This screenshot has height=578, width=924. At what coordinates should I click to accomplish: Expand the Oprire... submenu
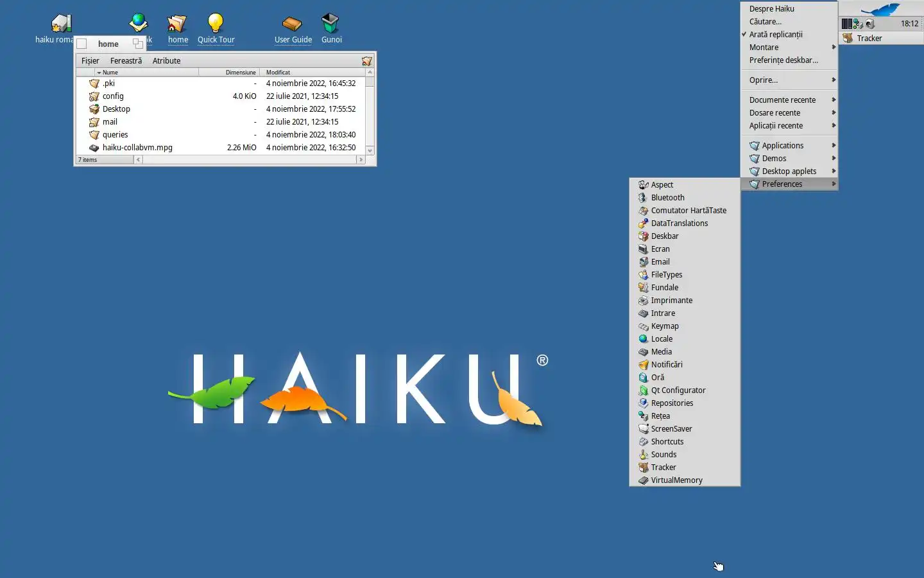pyautogui.click(x=789, y=80)
